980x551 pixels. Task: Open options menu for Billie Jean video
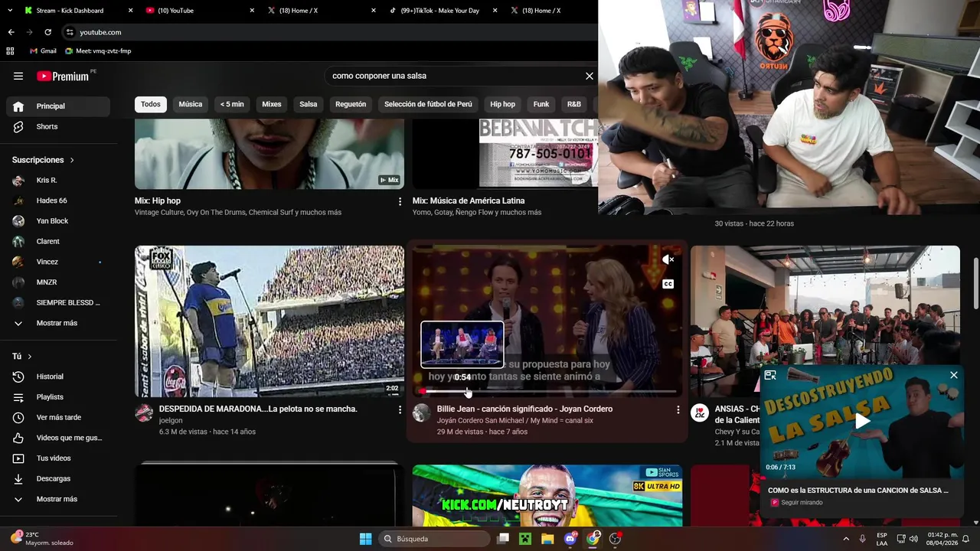(x=678, y=410)
